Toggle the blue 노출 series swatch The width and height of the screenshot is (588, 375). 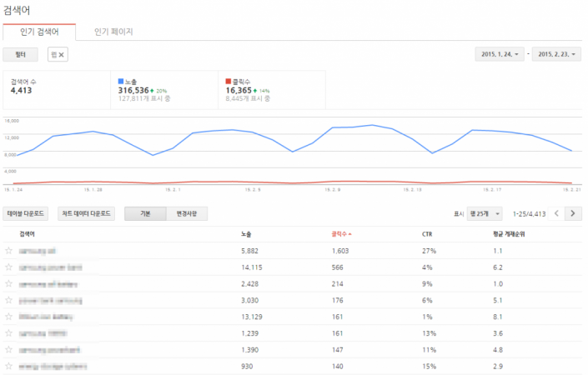tap(121, 82)
